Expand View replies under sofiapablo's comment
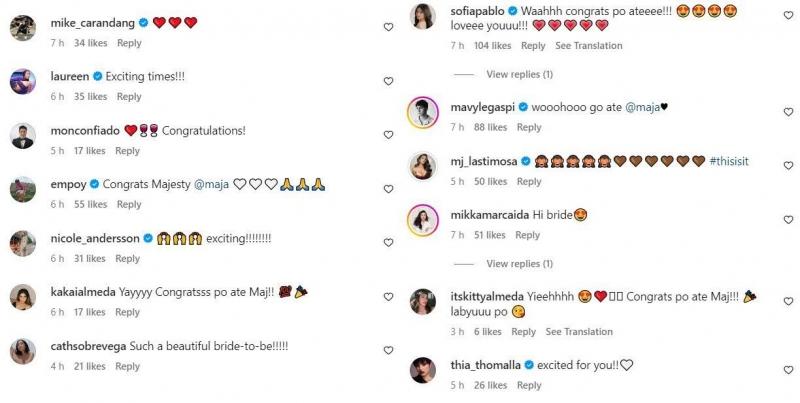This screenshot has width=800, height=403. click(519, 75)
